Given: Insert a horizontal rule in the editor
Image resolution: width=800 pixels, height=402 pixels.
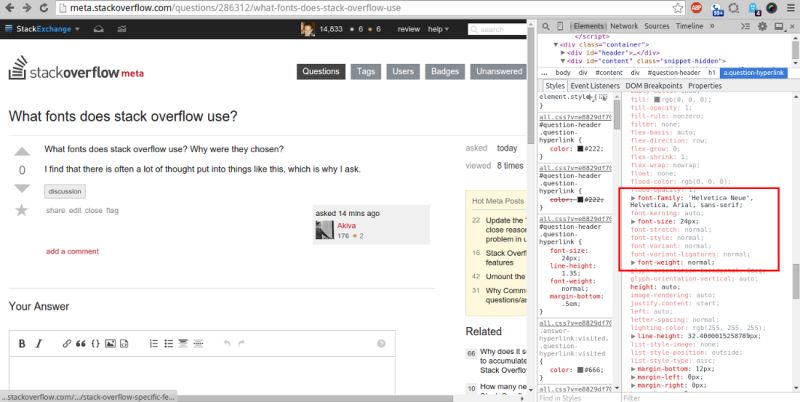Looking at the screenshot, I should (198, 343).
